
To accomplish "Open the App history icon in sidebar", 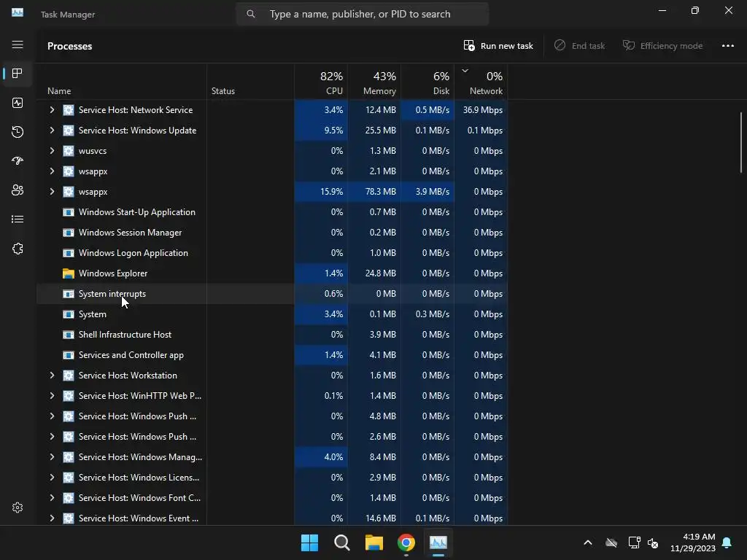I will point(18,132).
